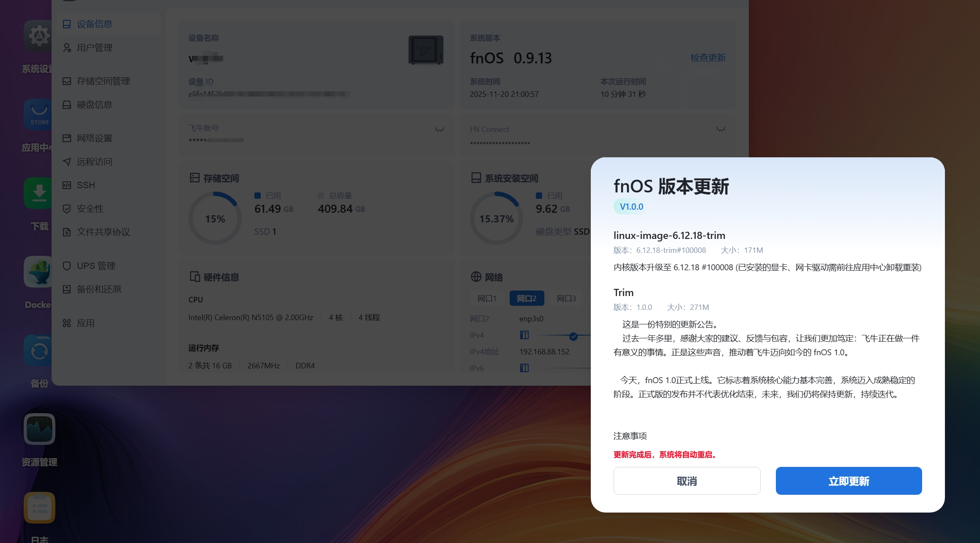Toggle the IPv4 switch for 网口2
Image resolution: width=980 pixels, height=543 pixels.
click(524, 335)
